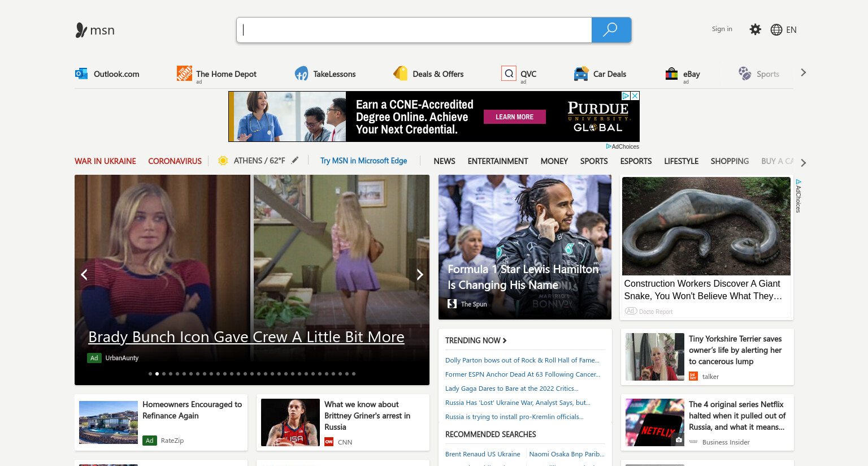Image resolution: width=868 pixels, height=466 pixels.
Task: Open Former ESPN Anchor trending link
Action: pyautogui.click(x=523, y=374)
